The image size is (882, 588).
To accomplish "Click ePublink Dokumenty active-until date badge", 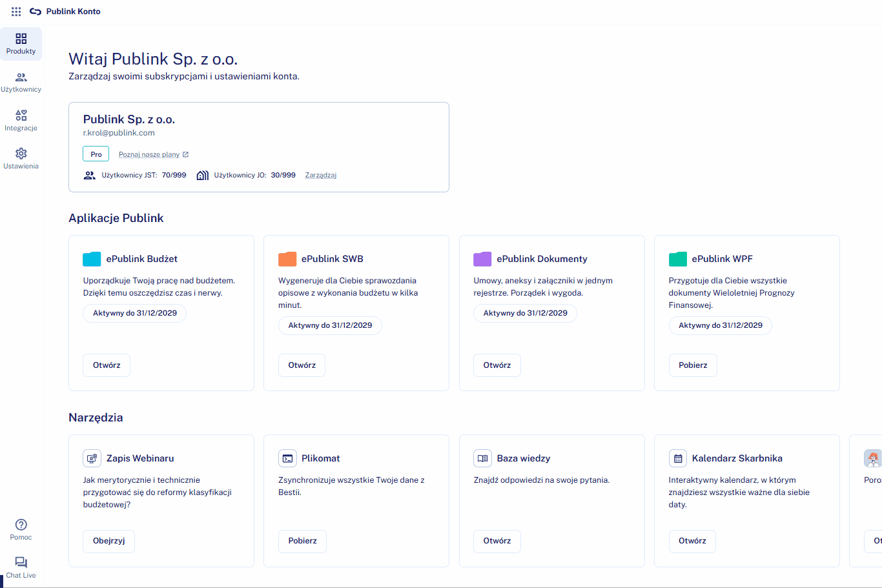I will point(526,313).
